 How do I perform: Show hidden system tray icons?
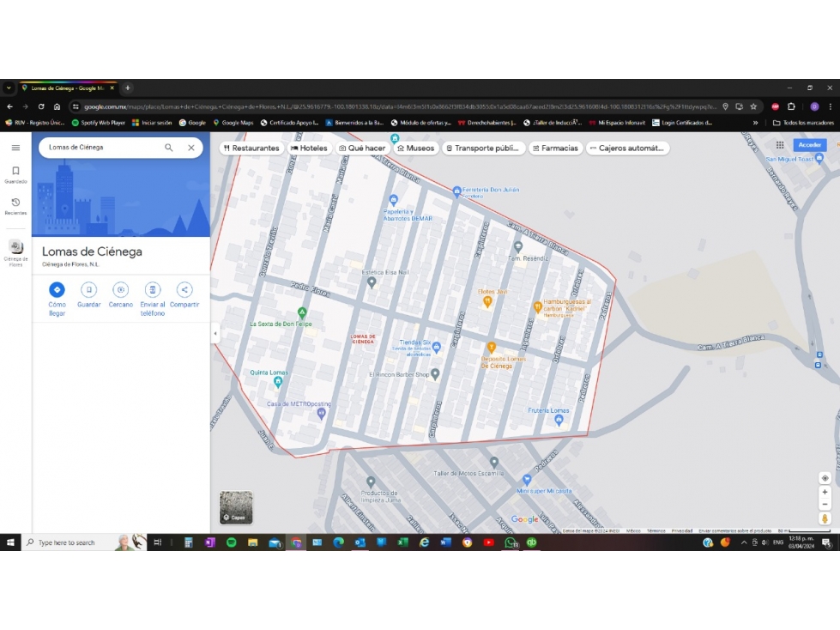[744, 542]
